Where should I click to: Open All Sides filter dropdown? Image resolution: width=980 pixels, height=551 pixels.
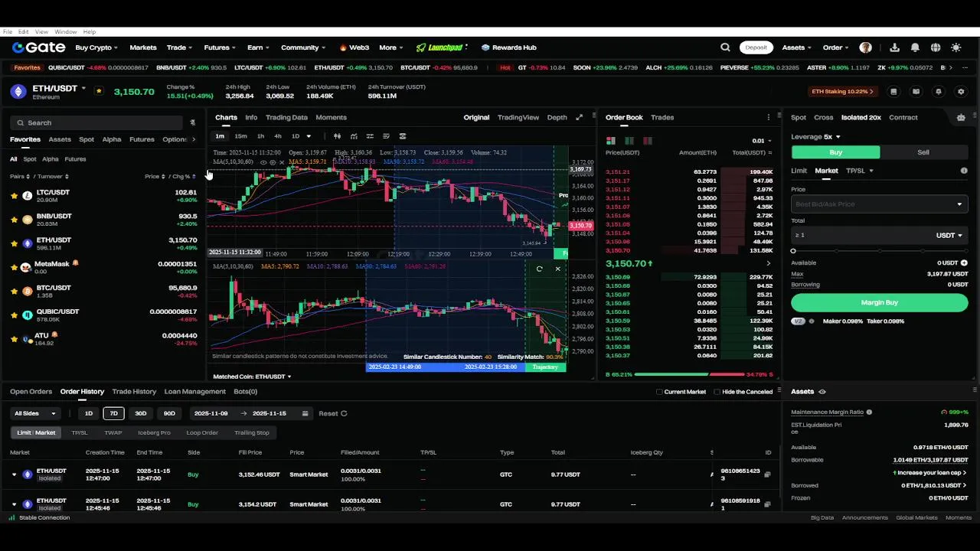click(35, 413)
